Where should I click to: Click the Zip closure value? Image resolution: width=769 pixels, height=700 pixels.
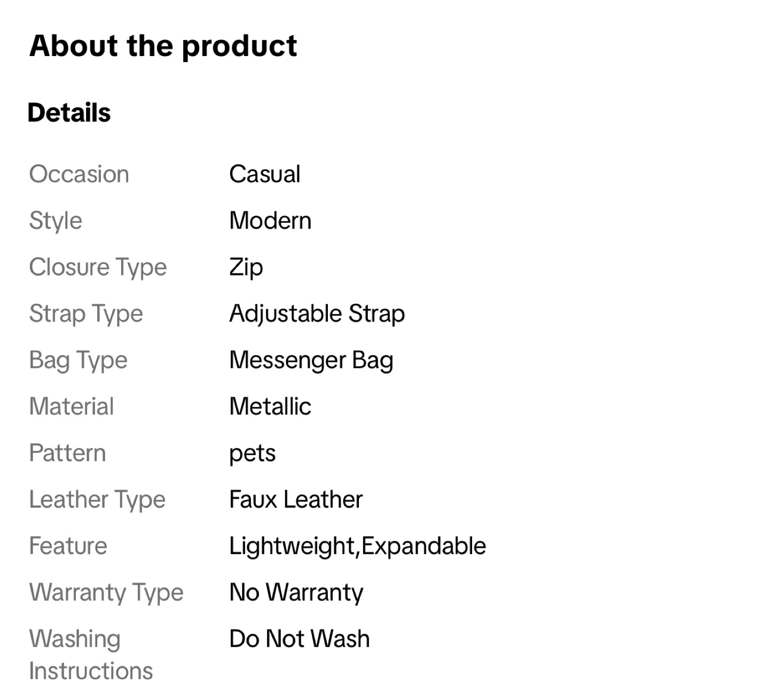click(246, 267)
